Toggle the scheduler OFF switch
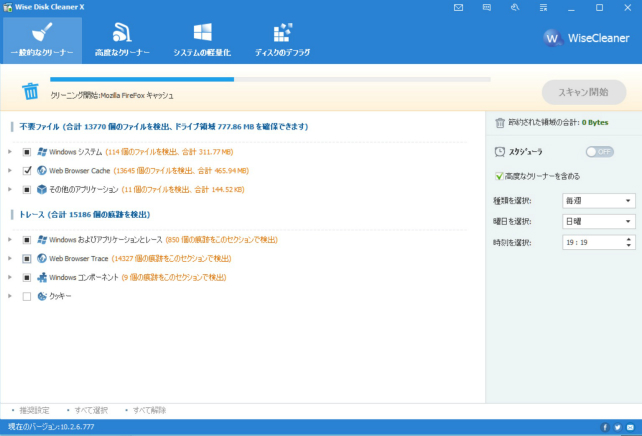Viewport: 642px width, 436px height. [599, 152]
